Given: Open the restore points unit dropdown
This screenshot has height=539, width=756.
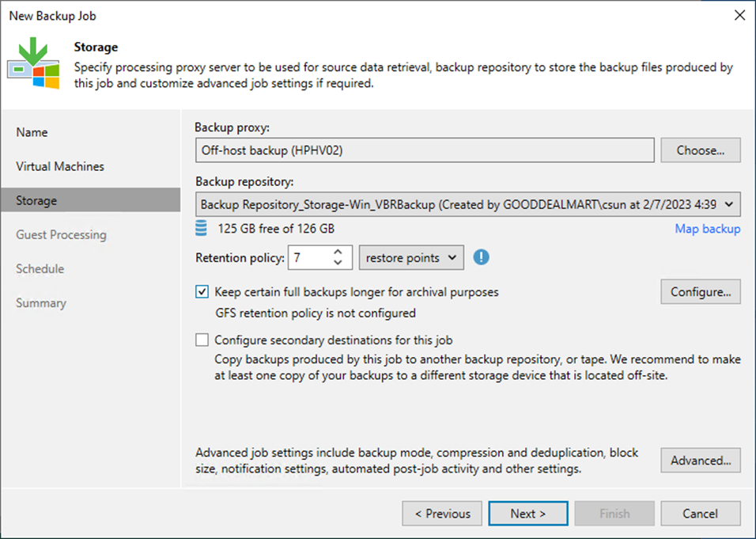Looking at the screenshot, I should (x=411, y=258).
